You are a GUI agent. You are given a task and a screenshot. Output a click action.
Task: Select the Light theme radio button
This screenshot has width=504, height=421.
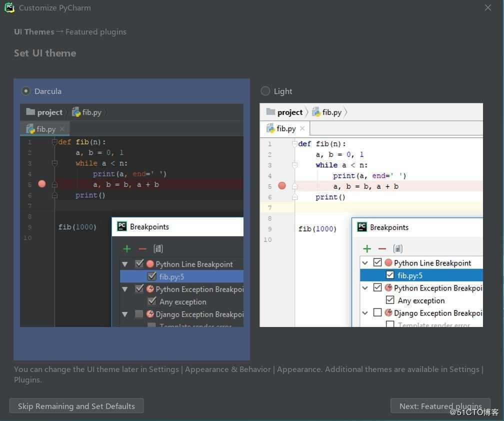click(265, 91)
